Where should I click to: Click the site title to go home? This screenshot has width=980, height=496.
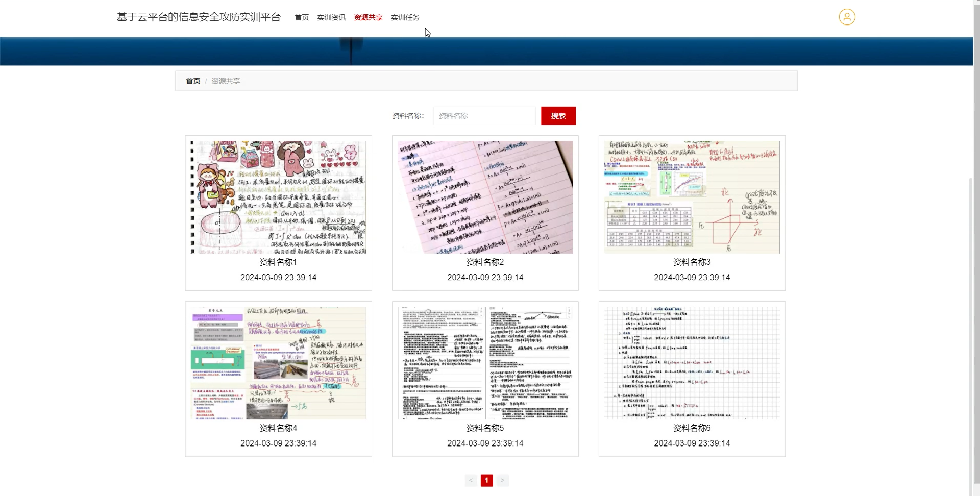coord(198,17)
